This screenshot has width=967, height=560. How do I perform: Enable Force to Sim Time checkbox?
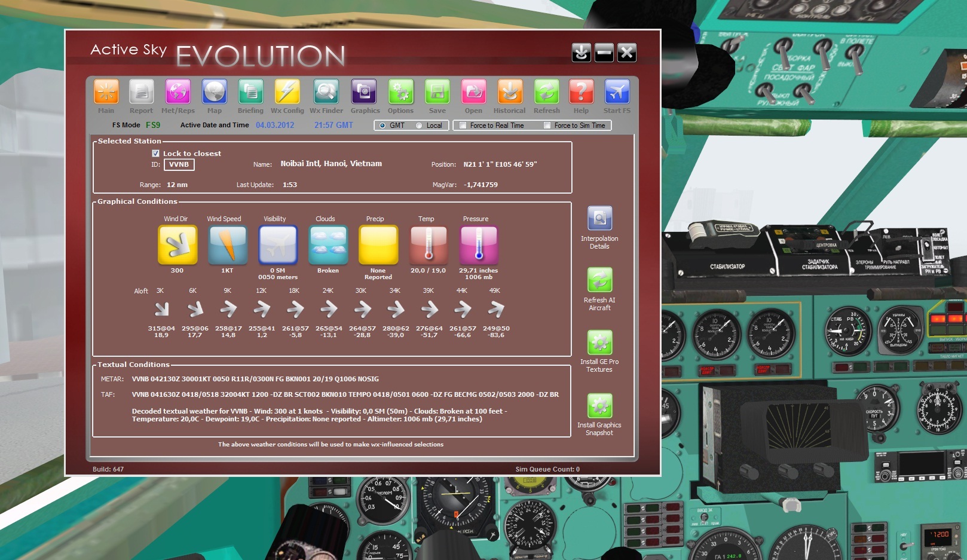(547, 126)
